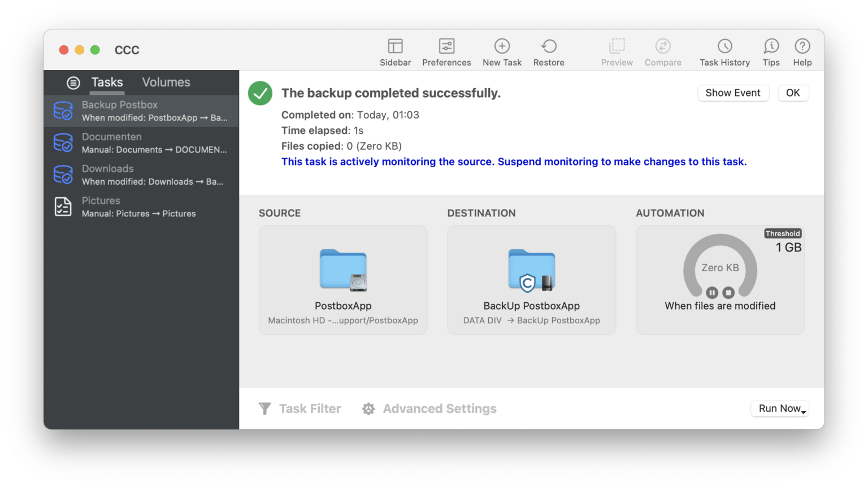Click the Zero KB threshold gauge
The height and width of the screenshot is (487, 868).
[720, 266]
